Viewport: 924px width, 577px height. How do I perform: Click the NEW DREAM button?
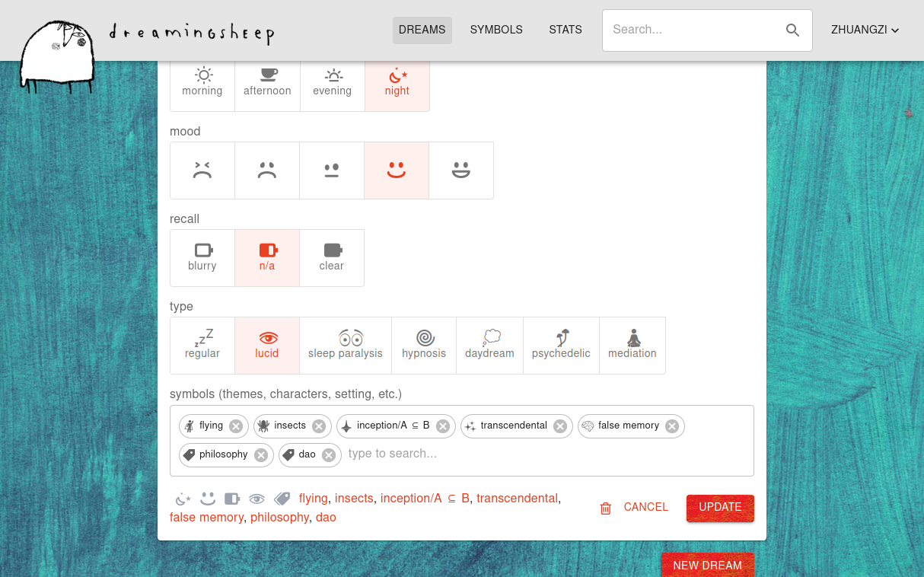[x=707, y=566]
